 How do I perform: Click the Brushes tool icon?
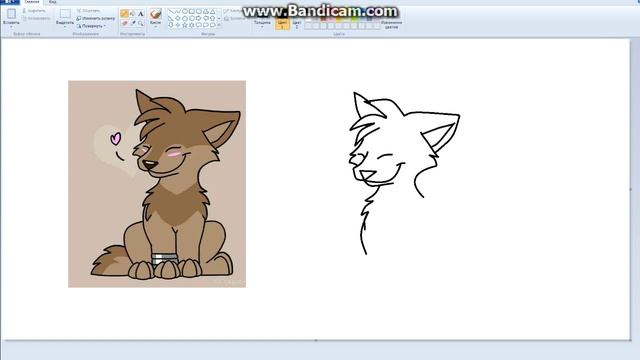[155, 14]
